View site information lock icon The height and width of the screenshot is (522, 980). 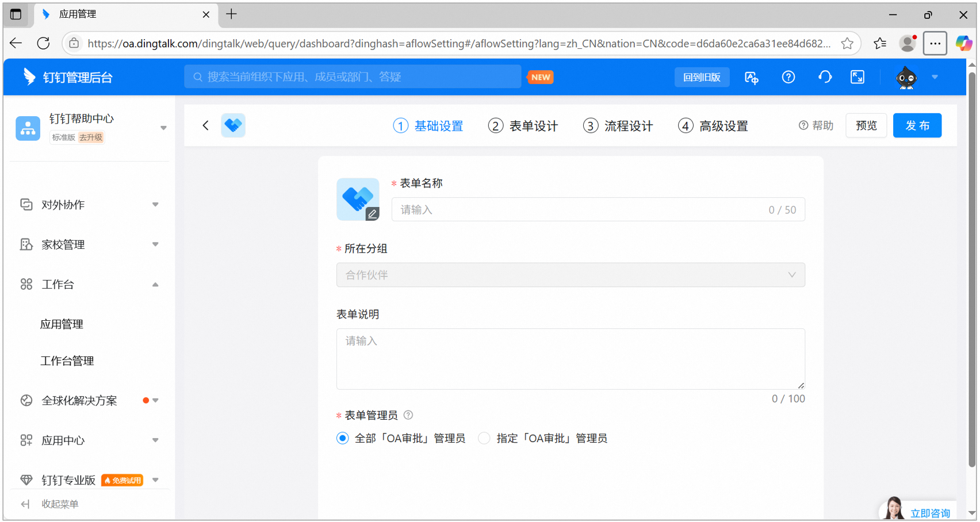tap(74, 43)
